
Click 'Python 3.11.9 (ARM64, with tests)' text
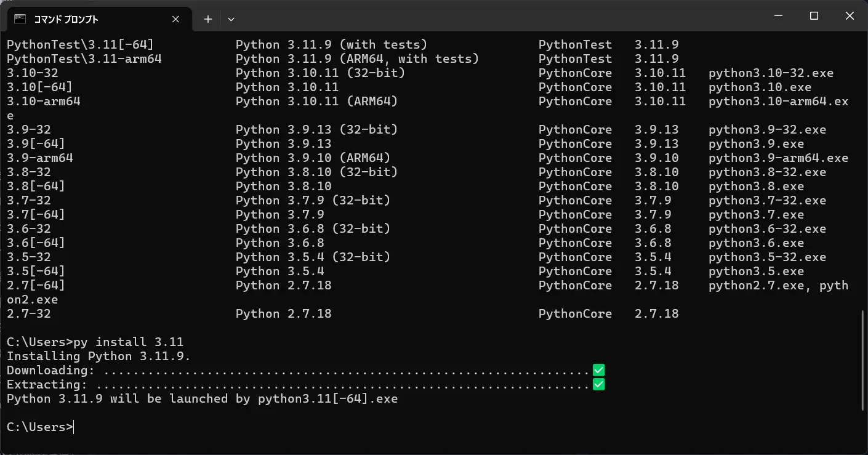[x=357, y=58]
